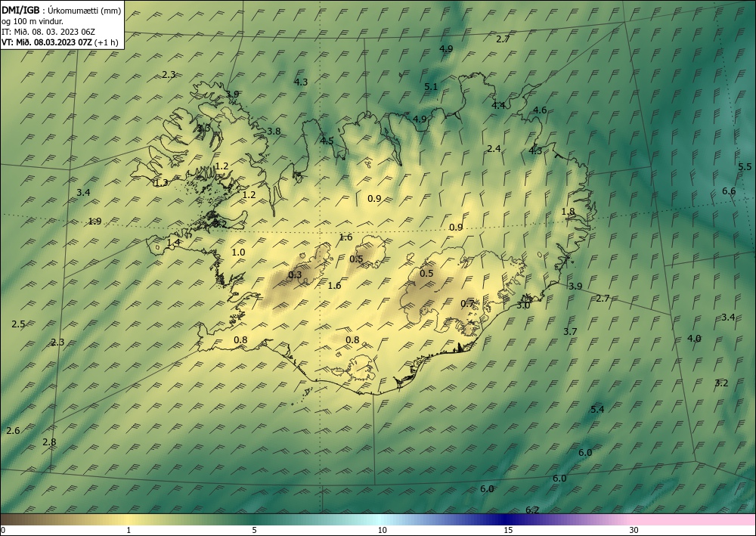Click the 2.6 value label

(x=14, y=430)
